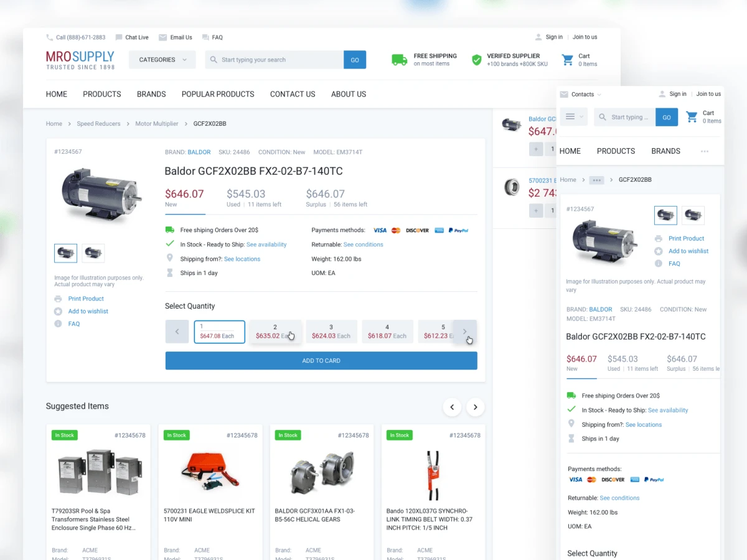Click the verified supplier shield icon
This screenshot has width=747, height=560.
[x=476, y=60]
